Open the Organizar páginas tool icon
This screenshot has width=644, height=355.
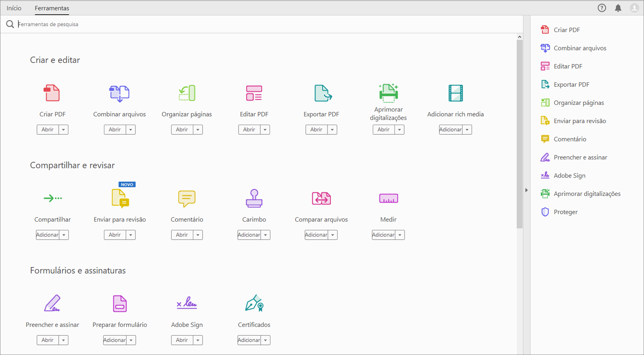(187, 93)
